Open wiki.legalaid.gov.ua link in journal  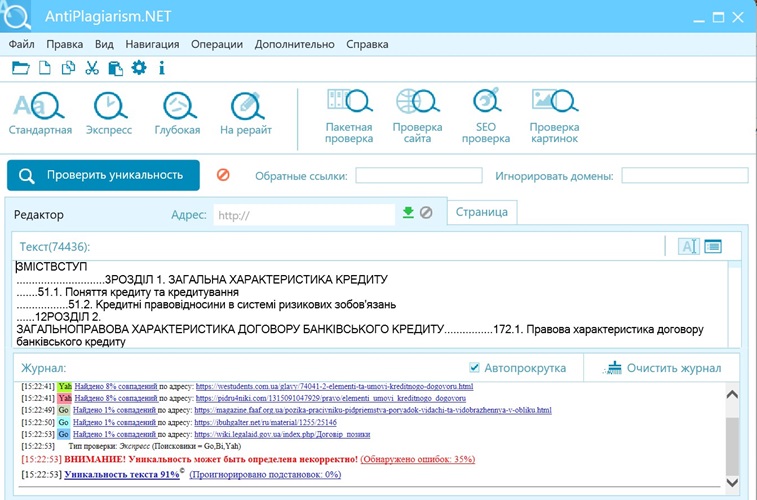pyautogui.click(x=282, y=434)
